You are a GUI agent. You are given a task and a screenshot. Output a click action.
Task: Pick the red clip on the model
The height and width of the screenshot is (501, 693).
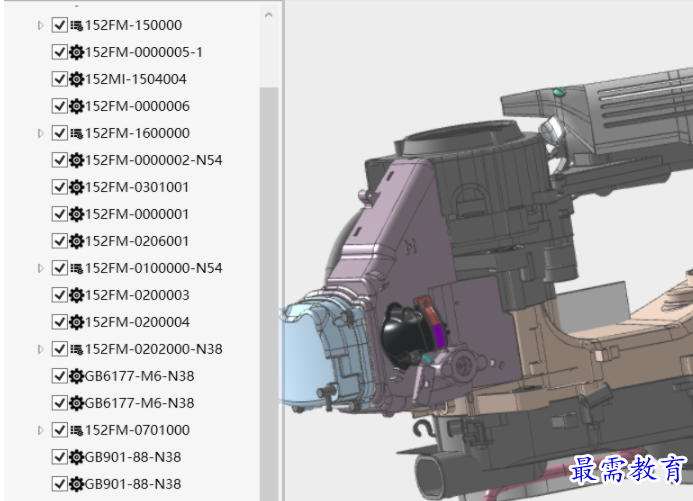(427, 310)
